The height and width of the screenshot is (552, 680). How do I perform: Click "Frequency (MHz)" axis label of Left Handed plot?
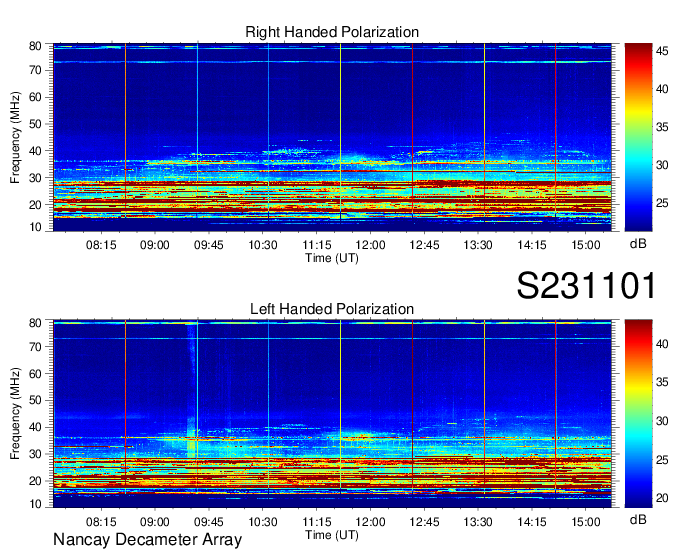(15, 414)
